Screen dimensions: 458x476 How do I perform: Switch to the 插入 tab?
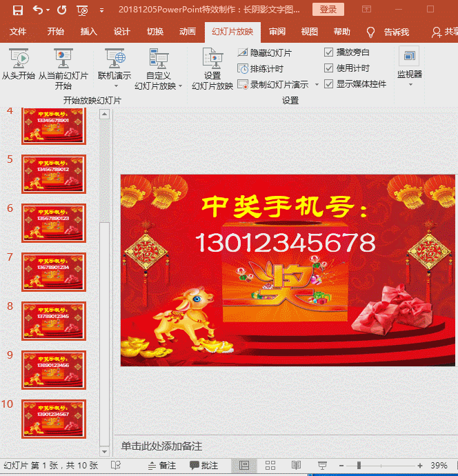click(88, 32)
